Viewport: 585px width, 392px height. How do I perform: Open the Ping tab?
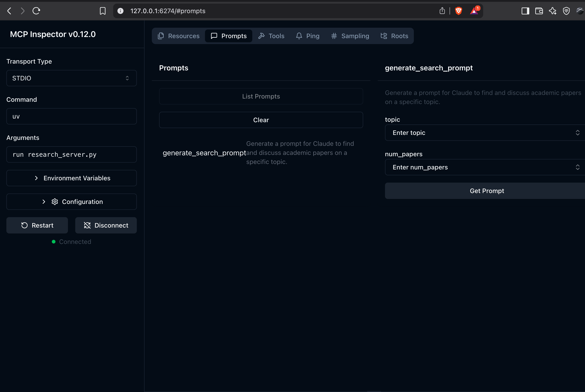pyautogui.click(x=308, y=36)
